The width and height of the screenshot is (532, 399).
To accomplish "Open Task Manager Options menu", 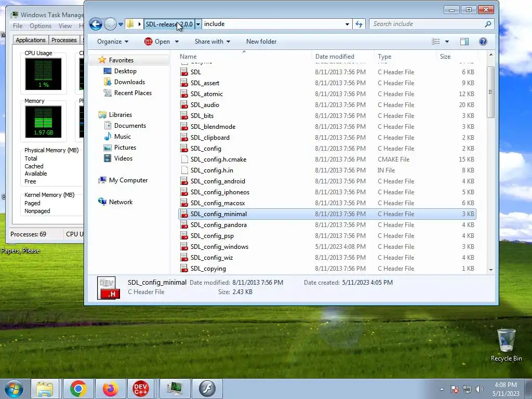I will click(x=41, y=26).
